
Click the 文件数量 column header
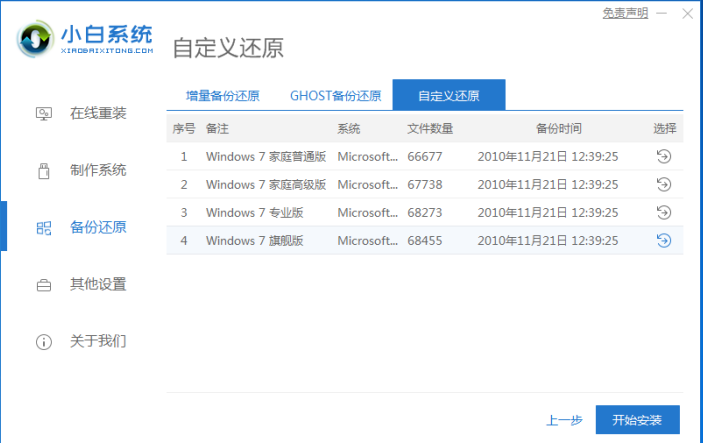(430, 128)
